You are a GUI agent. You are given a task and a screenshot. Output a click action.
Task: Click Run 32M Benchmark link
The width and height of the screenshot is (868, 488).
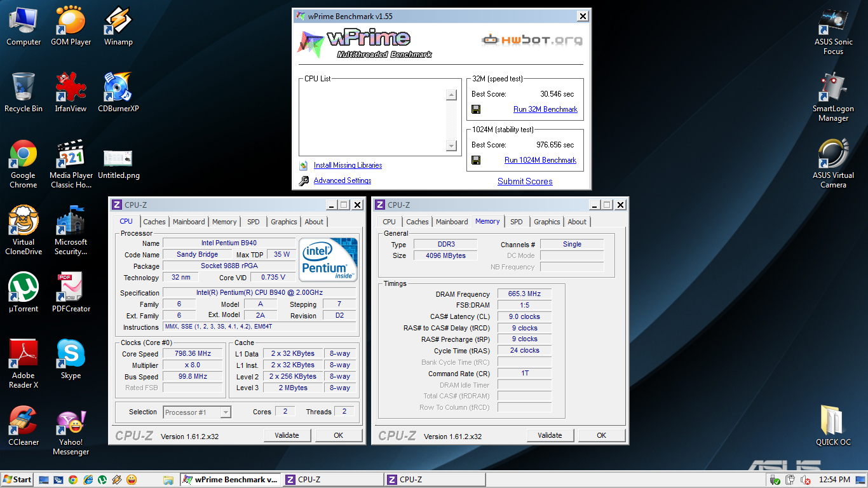click(545, 109)
